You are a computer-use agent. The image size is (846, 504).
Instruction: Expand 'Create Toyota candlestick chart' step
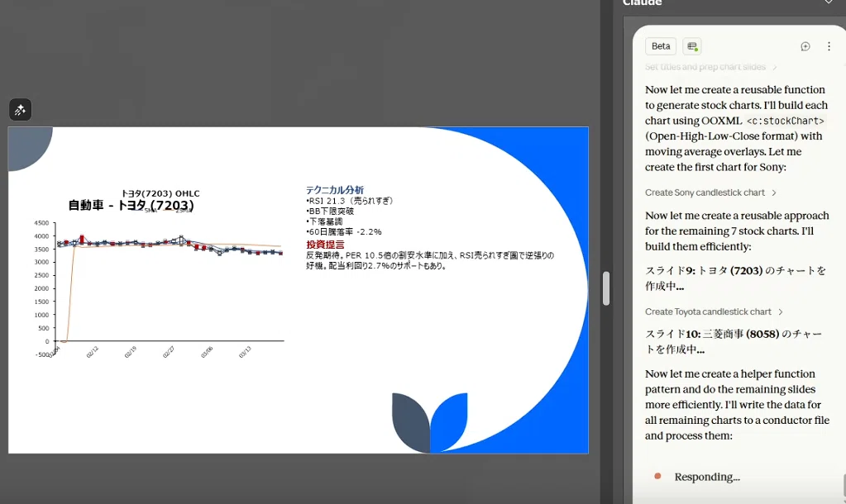(x=714, y=311)
